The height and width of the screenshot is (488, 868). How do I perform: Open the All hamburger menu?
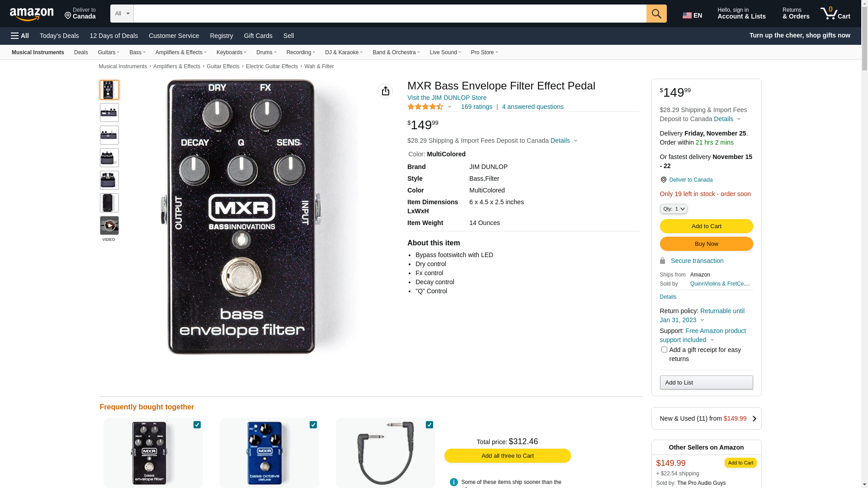(x=20, y=36)
